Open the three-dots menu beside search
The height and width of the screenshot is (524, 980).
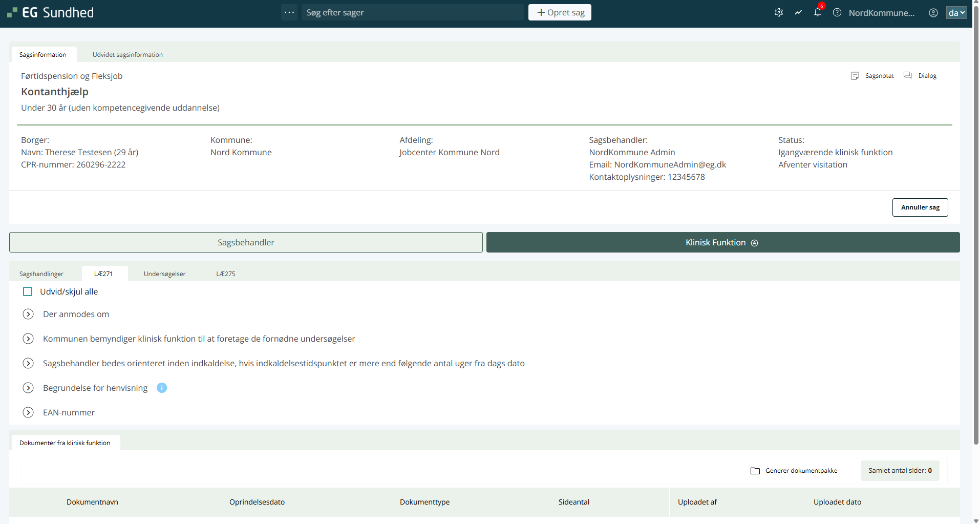pos(289,12)
